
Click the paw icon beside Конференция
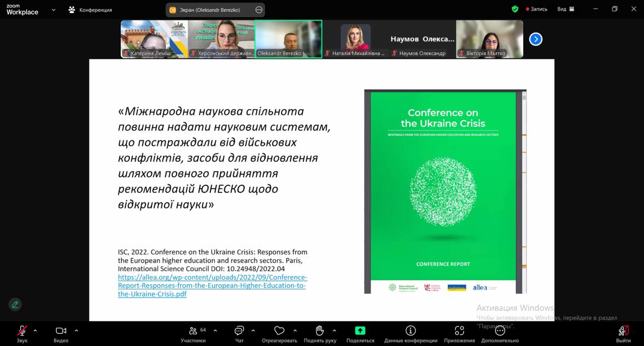coord(72,10)
